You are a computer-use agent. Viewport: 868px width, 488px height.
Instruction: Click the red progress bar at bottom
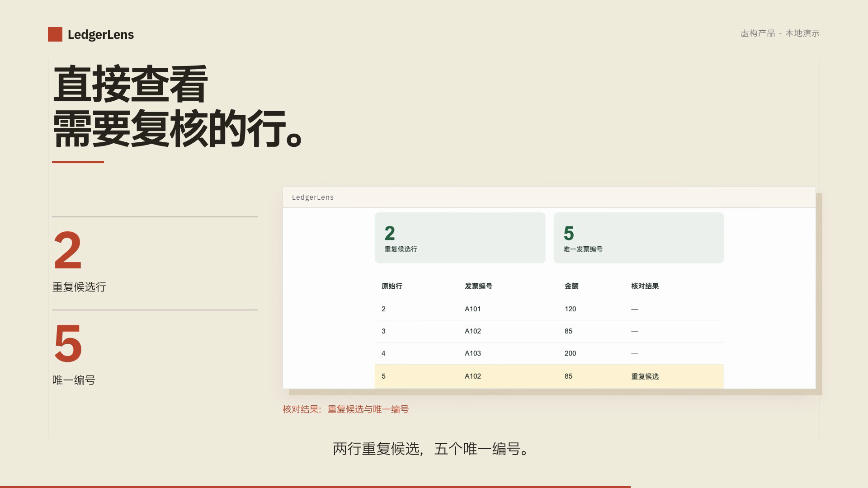pos(315,487)
